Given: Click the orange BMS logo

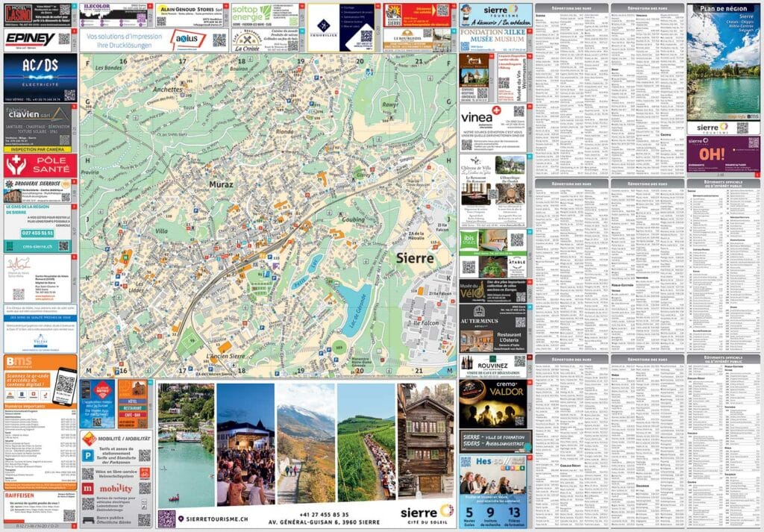Looking at the screenshot, I should point(19,361).
